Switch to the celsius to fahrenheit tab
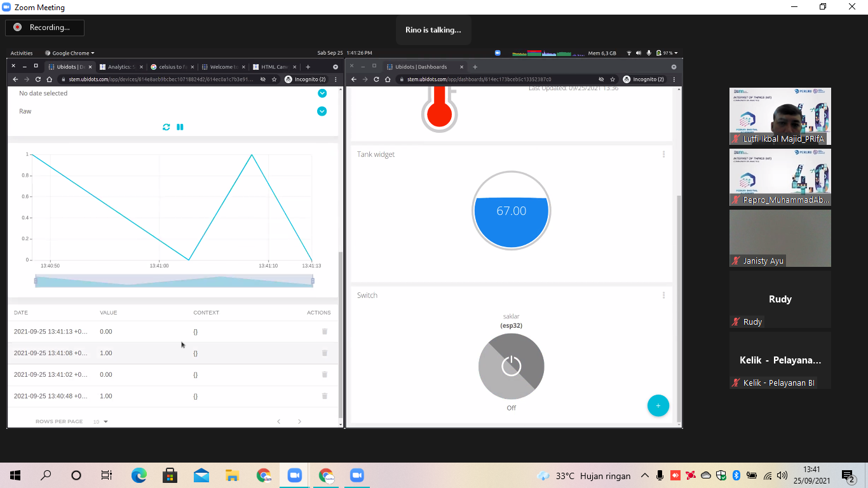The width and height of the screenshot is (868, 488). 172,67
